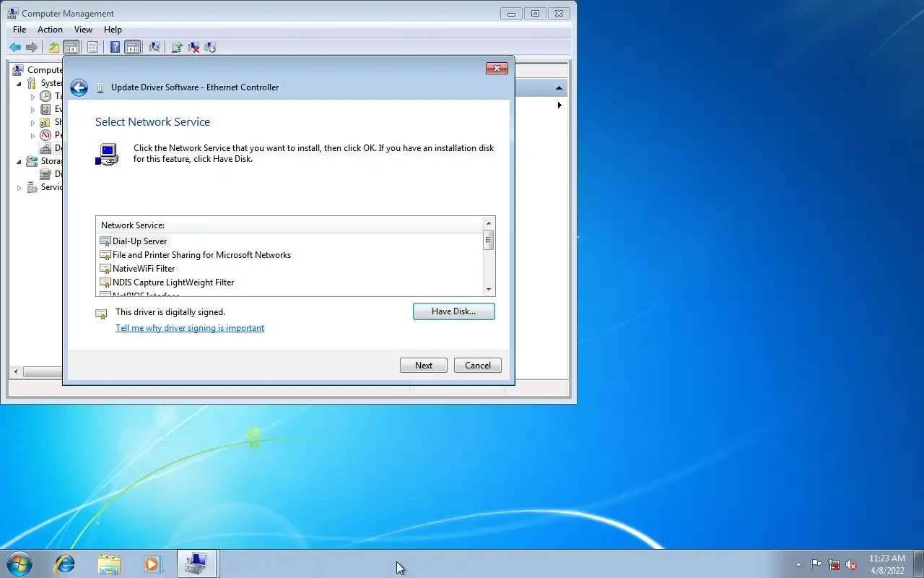Toggle the Show/Hide Action Pane toolbar icon
Viewport: 924px width, 578px height.
click(132, 47)
